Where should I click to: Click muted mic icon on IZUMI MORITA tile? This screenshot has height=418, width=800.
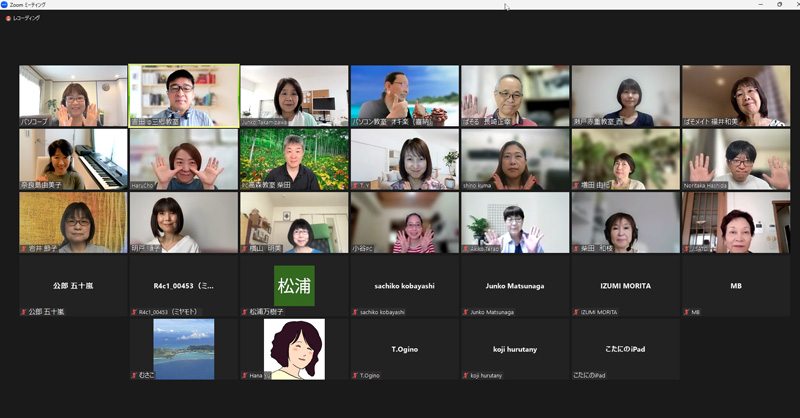[576, 312]
